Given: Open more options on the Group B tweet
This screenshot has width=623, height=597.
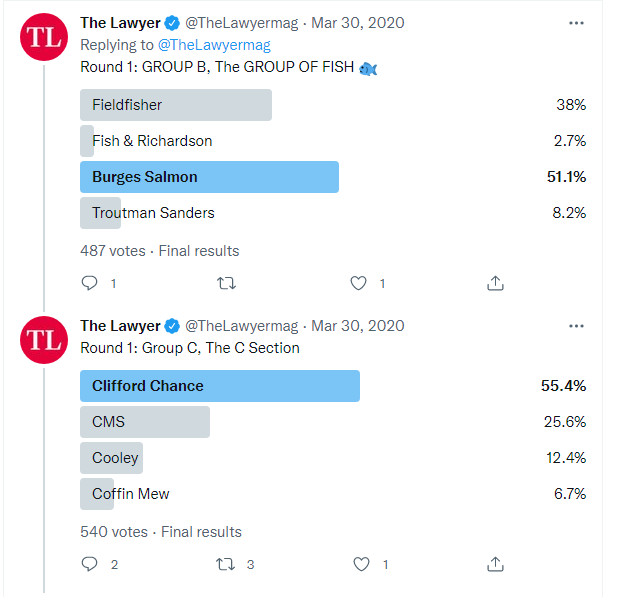Looking at the screenshot, I should 576,23.
